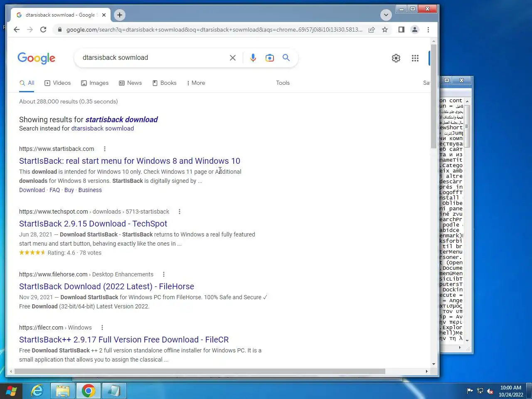Image resolution: width=532 pixels, height=399 pixels.
Task: Click the scroll up arrow in background window
Action: [x=467, y=101]
